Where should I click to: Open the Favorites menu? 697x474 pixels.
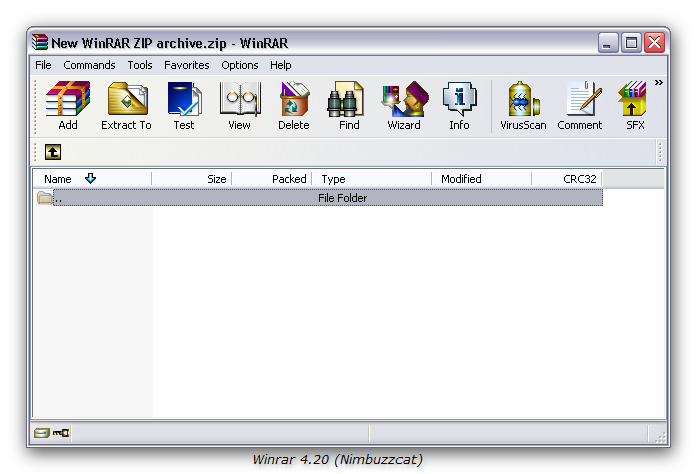(x=187, y=65)
